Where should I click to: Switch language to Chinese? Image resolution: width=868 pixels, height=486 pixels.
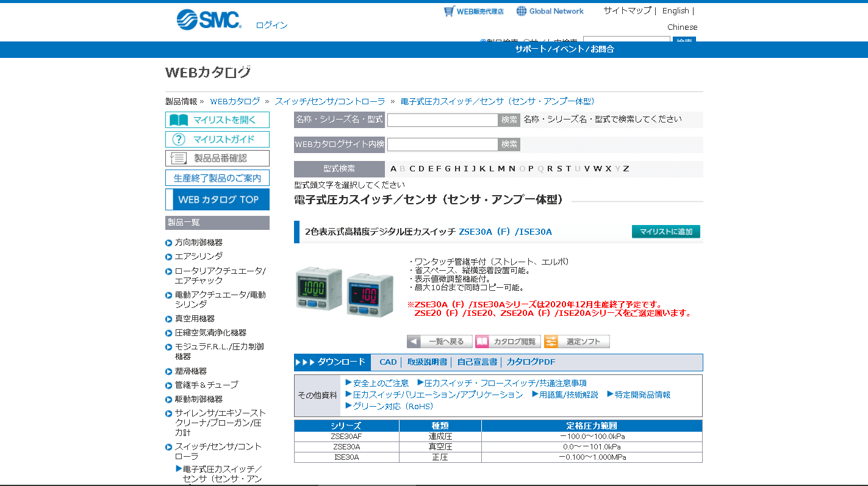click(682, 27)
